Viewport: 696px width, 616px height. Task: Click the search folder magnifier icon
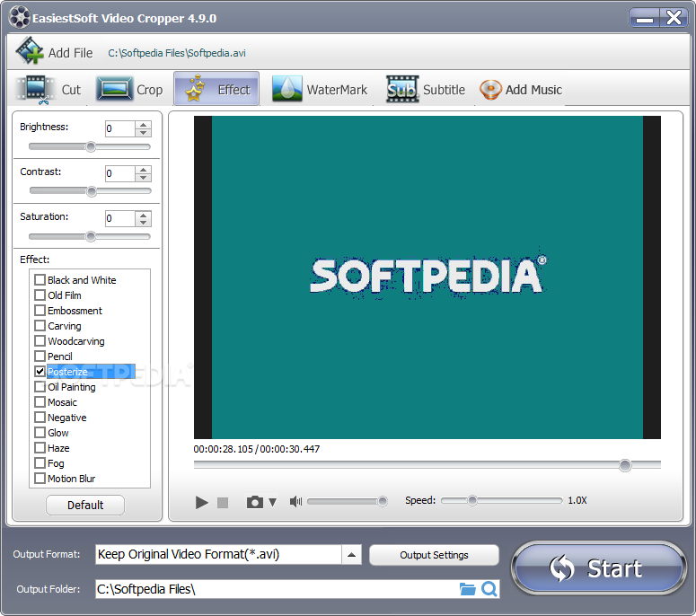coord(489,589)
